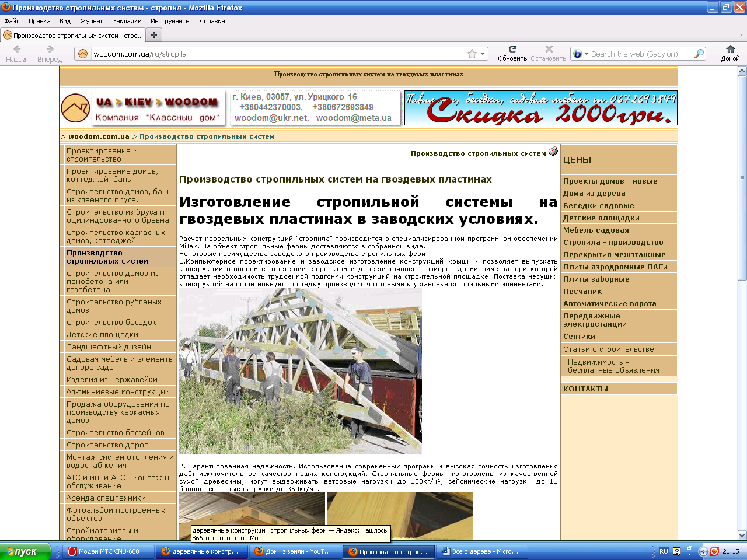Open the Модем МТС CNU-680 taskbar item
This screenshot has height=560, width=747.
tap(109, 551)
